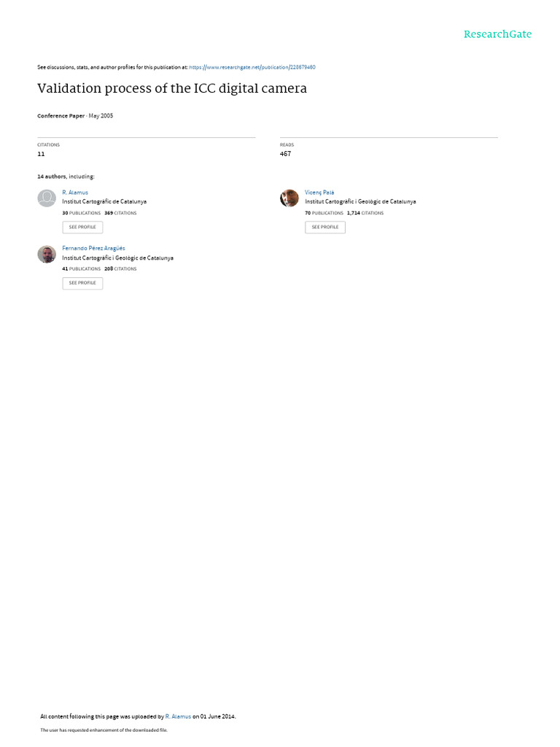This screenshot has height=747, width=560.
Task: Open the researchgate.net publication URL link
Action: tap(252, 67)
